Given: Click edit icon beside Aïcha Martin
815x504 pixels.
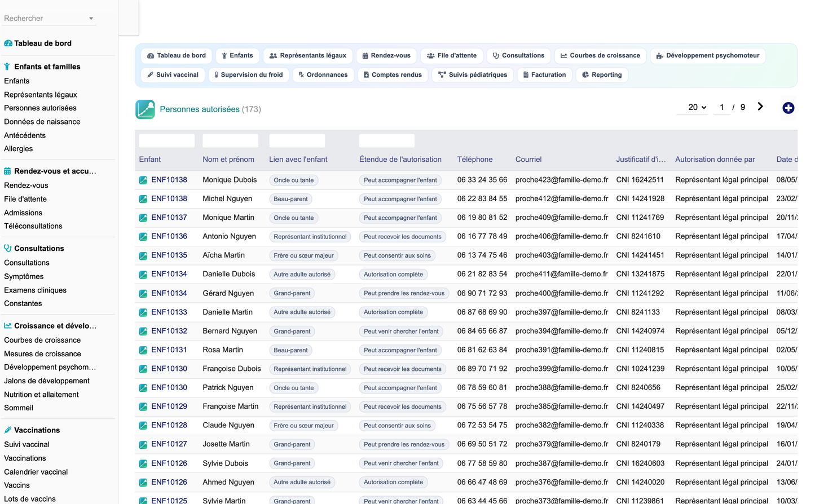Looking at the screenshot, I should [x=143, y=255].
